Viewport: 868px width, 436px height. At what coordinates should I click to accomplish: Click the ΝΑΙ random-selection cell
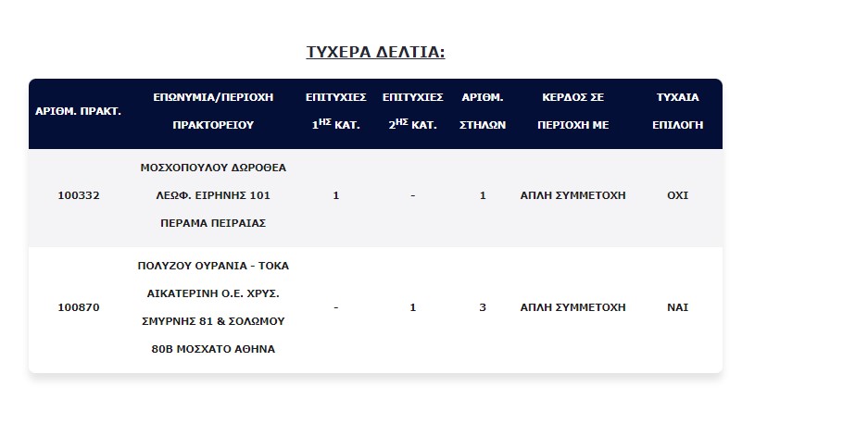[677, 307]
